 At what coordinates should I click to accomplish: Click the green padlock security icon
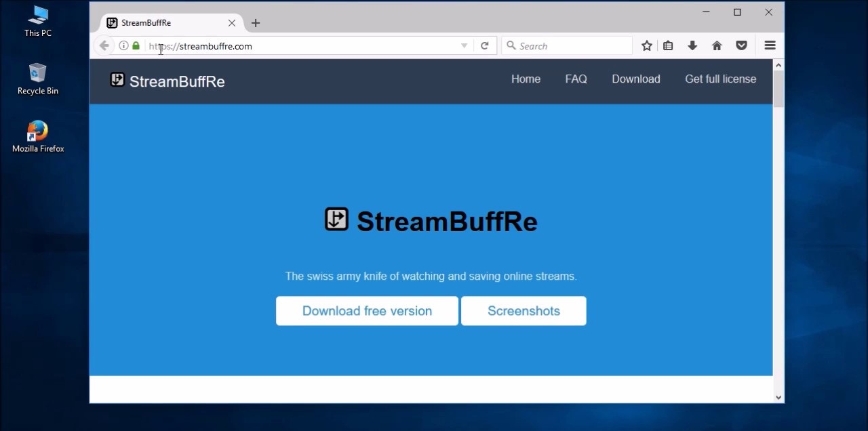[136, 46]
